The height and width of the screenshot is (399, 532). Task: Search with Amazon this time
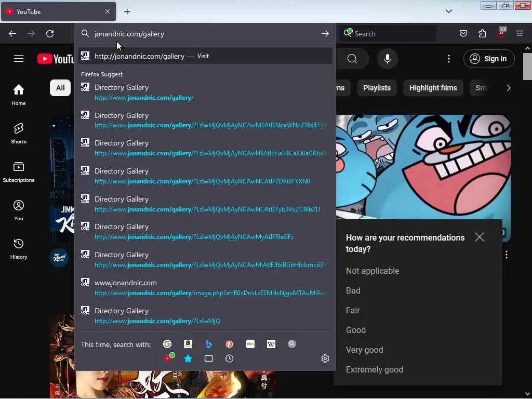pyautogui.click(x=188, y=344)
